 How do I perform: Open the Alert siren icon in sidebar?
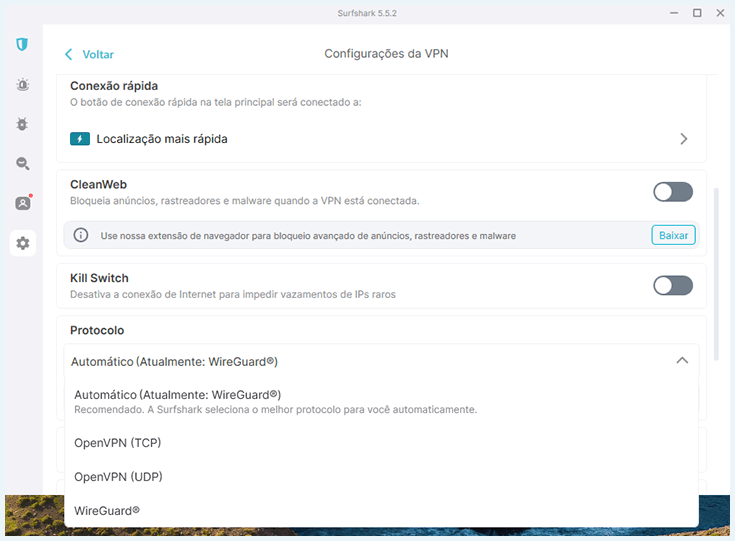coord(22,84)
